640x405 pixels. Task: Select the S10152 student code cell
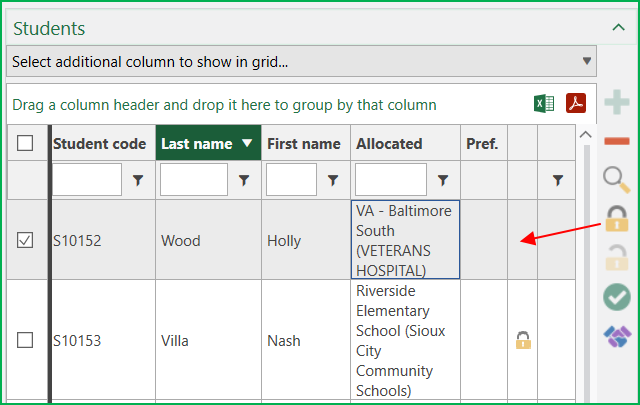(103, 240)
